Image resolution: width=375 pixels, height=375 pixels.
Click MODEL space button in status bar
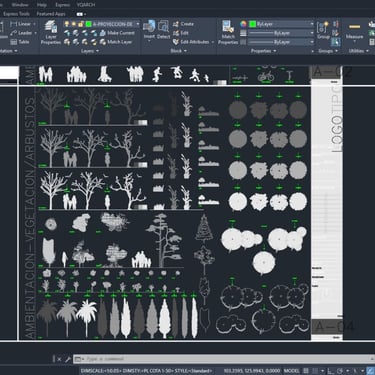tap(291, 371)
